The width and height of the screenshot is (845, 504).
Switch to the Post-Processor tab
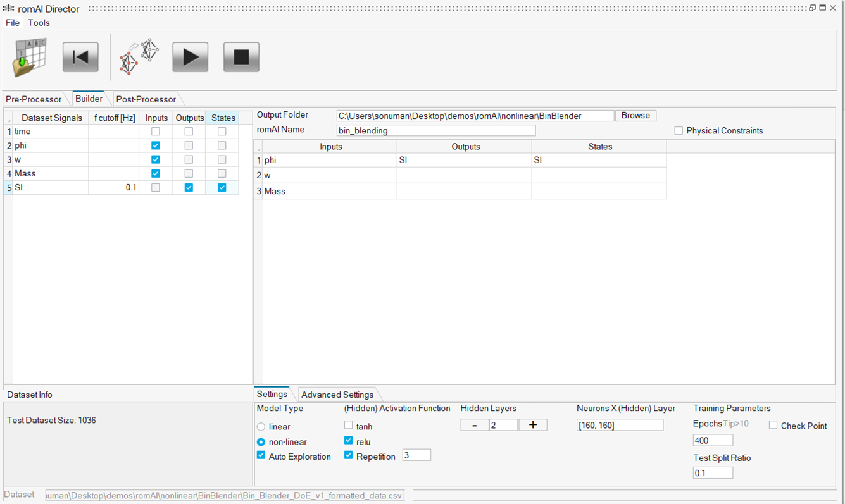[x=146, y=99]
